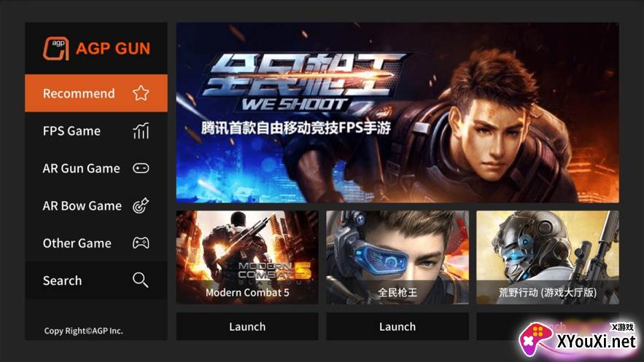Click the star icon beside Recommend
Screen dimensions: 644x362
141,93
